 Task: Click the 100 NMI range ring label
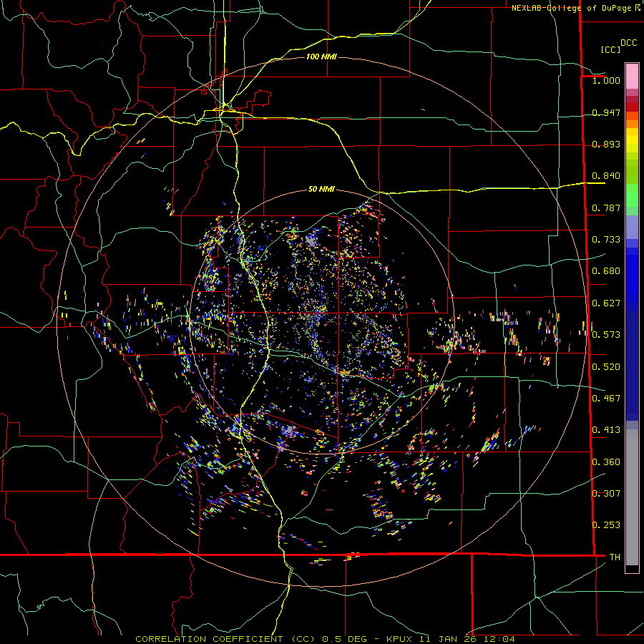point(321,57)
